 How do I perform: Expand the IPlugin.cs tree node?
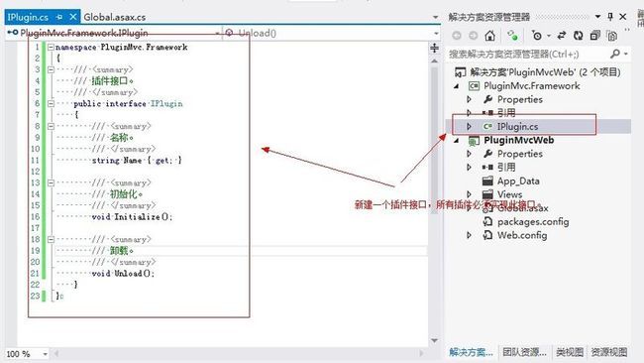[x=469, y=126]
